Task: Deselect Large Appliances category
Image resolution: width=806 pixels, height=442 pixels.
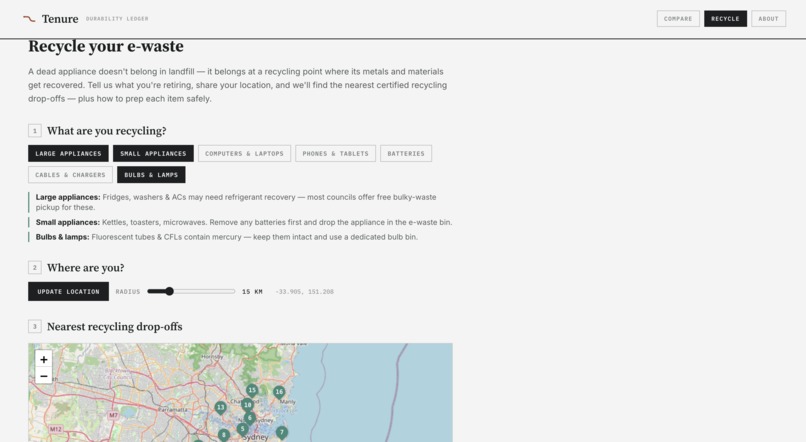Action: (68, 154)
